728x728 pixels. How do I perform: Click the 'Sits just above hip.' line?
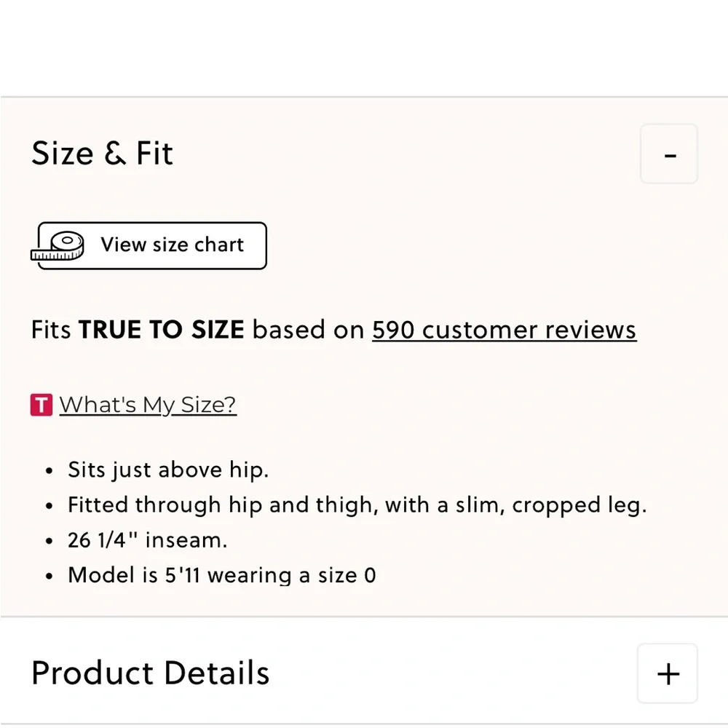168,470
